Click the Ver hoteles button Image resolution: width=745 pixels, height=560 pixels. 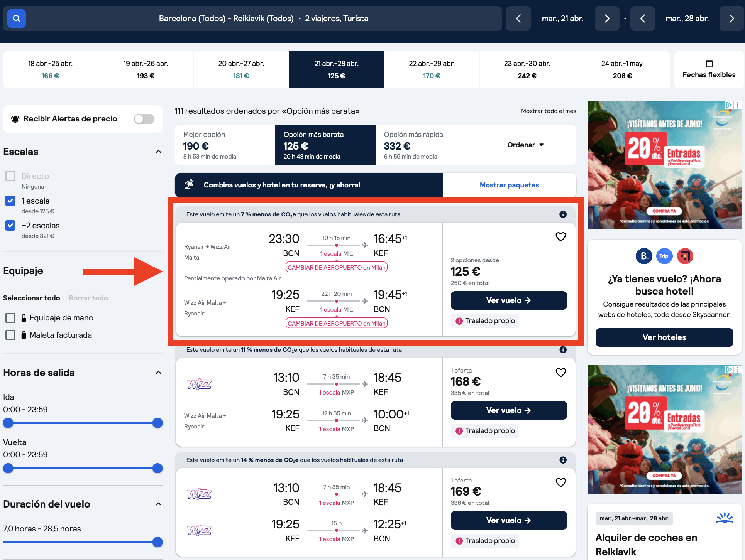(664, 337)
